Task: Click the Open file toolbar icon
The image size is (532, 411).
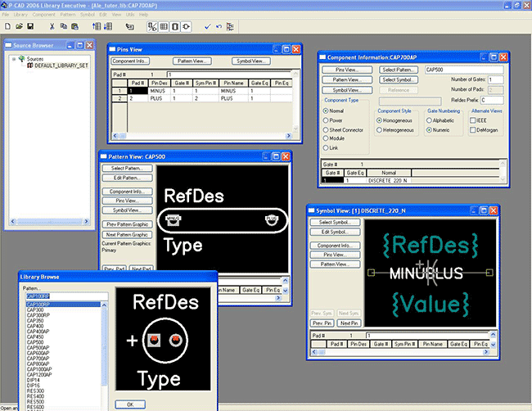Action: coord(19,26)
